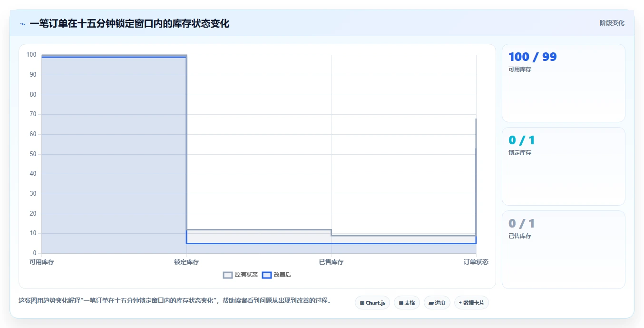Click the 锁定库存 x-axis label
Screen dimensions: 644x328
(186, 262)
